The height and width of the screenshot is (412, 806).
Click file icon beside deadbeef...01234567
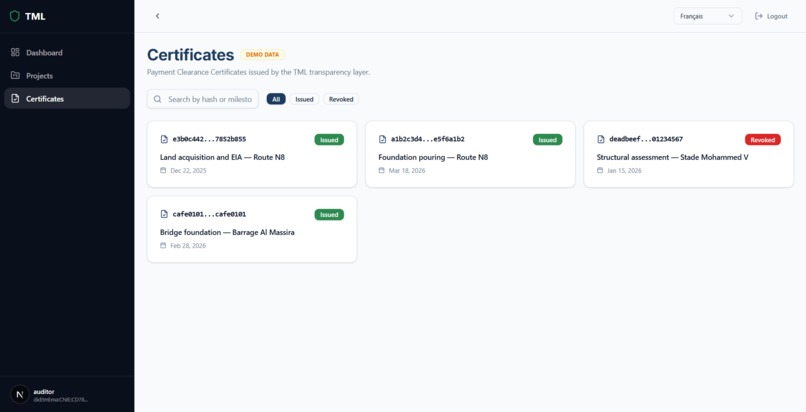coord(601,139)
